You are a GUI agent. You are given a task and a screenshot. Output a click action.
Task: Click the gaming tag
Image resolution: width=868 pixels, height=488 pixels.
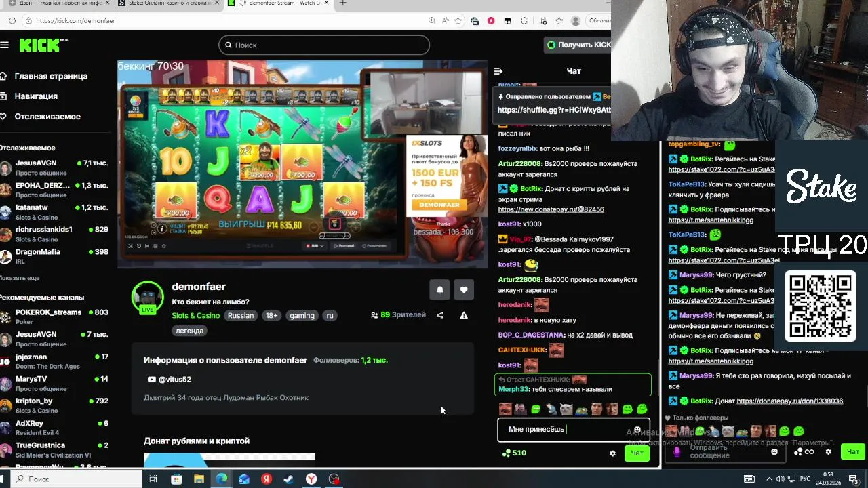pos(302,315)
